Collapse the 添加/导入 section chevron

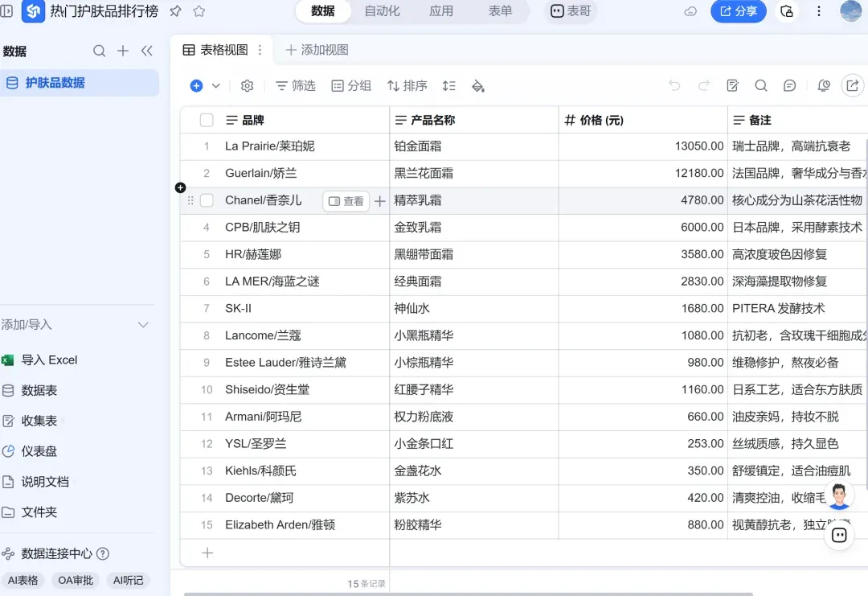click(x=143, y=325)
